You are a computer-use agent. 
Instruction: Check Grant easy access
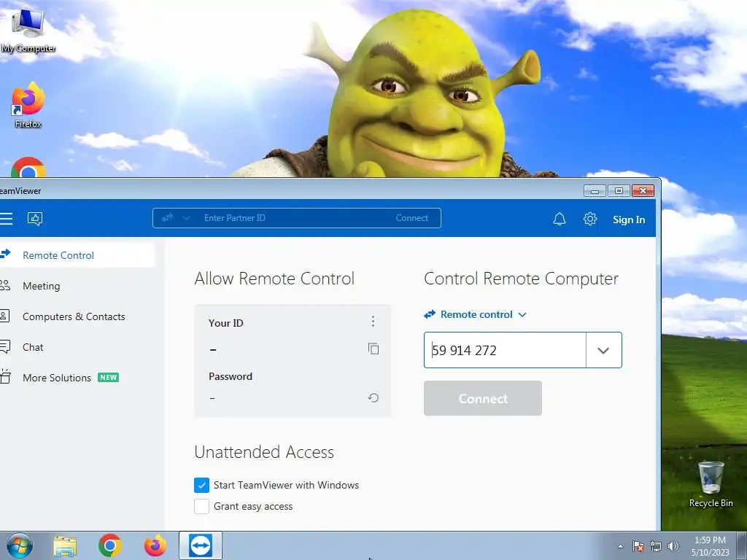pyautogui.click(x=201, y=506)
